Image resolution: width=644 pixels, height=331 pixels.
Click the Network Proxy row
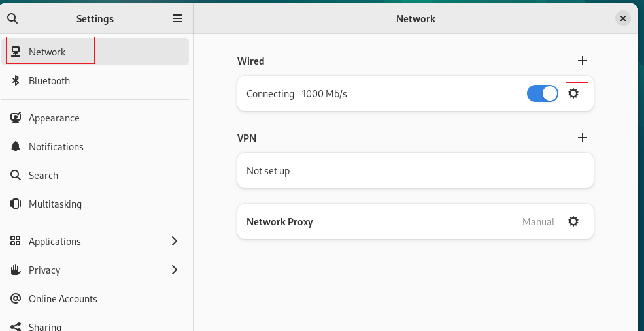pos(415,221)
